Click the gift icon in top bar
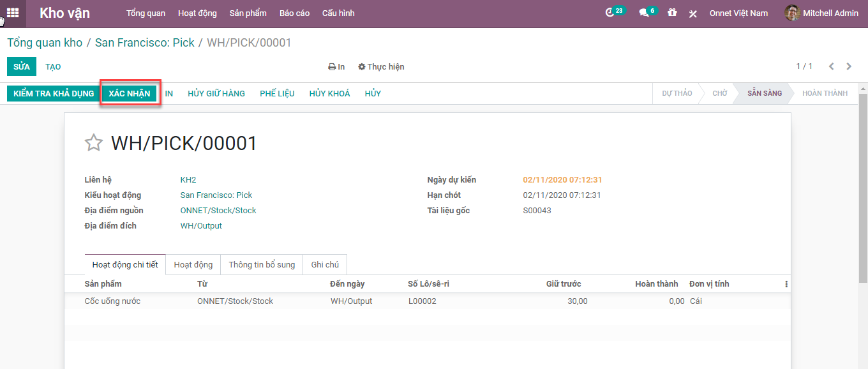 [672, 13]
